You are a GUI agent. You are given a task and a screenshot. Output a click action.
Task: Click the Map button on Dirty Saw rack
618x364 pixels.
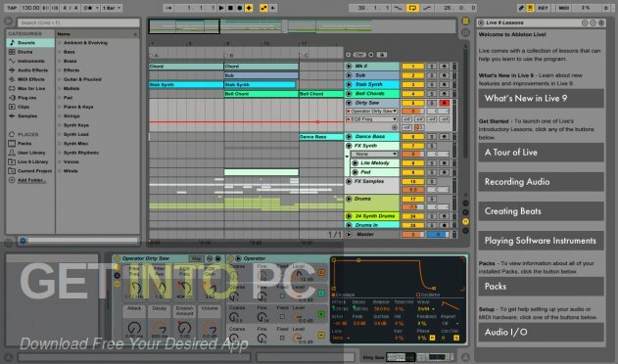click(196, 258)
